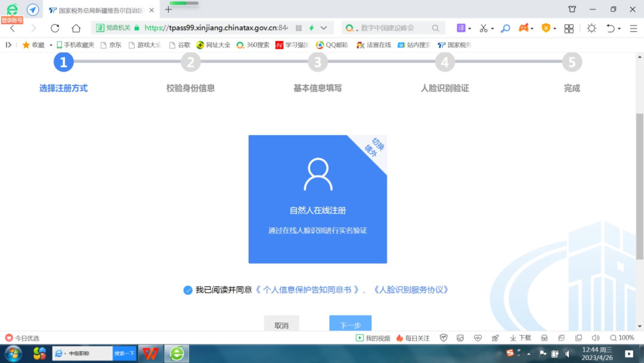The image size is (644, 363).
Task: Open the browser hamburger main menu
Action: pyautogui.click(x=633, y=28)
